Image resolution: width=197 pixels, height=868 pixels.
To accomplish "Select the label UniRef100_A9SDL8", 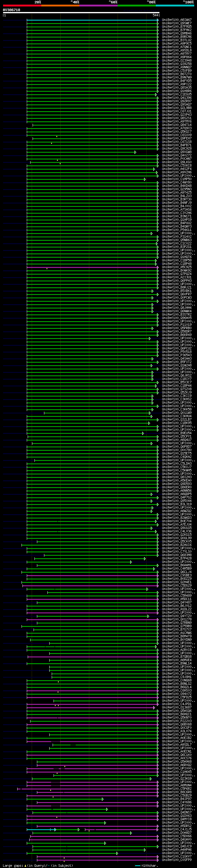I will pos(176,50).
